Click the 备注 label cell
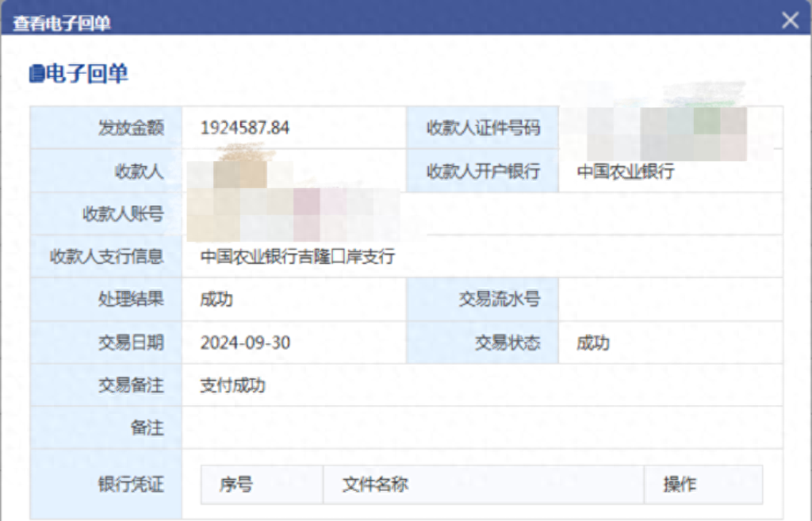This screenshot has width=812, height=521. (106, 427)
